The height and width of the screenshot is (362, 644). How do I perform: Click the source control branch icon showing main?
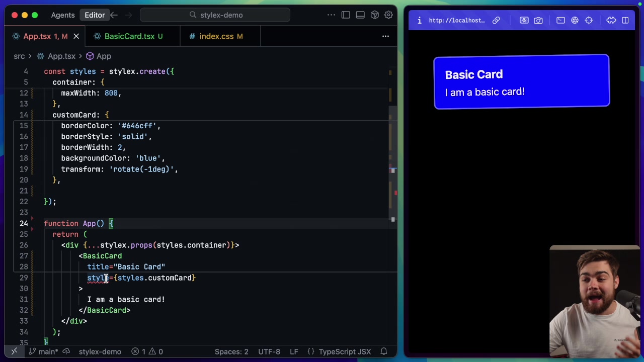pos(41,351)
